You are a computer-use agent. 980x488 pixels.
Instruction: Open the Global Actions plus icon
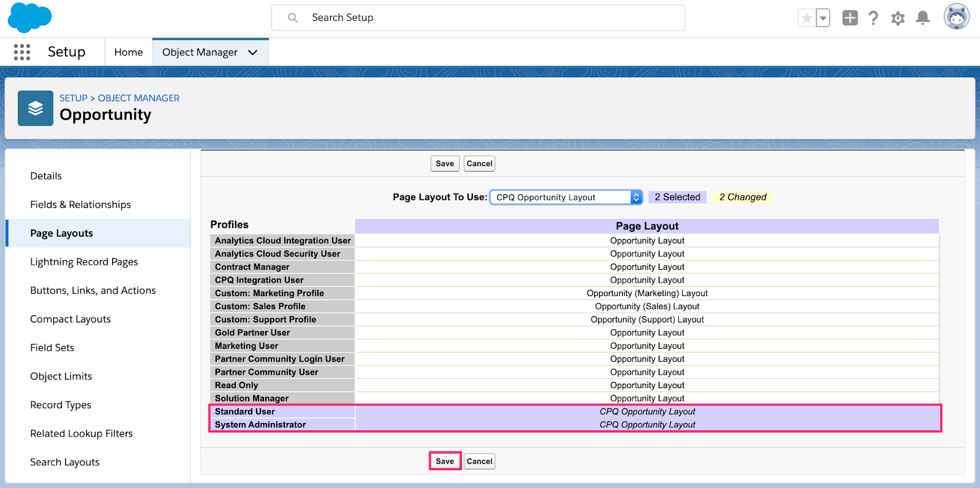pos(850,18)
